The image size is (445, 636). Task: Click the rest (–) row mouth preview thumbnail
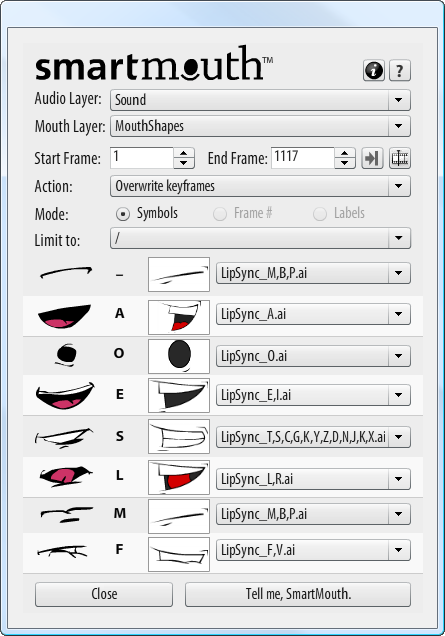179,274
